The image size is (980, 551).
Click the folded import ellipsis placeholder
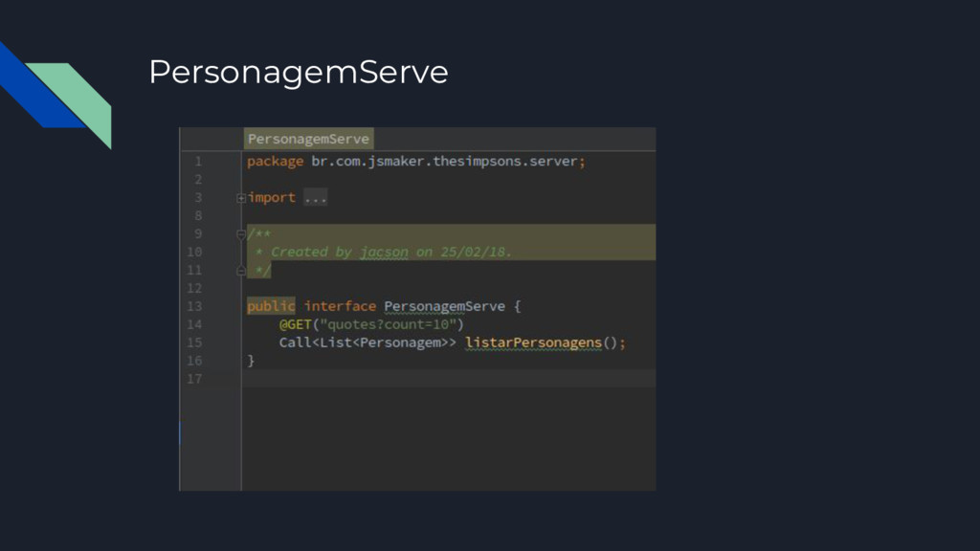[x=315, y=198]
